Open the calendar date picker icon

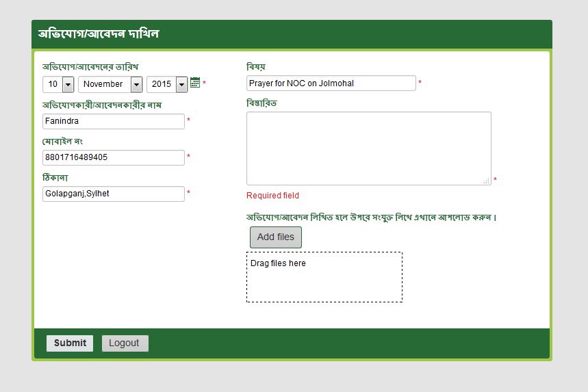click(195, 83)
